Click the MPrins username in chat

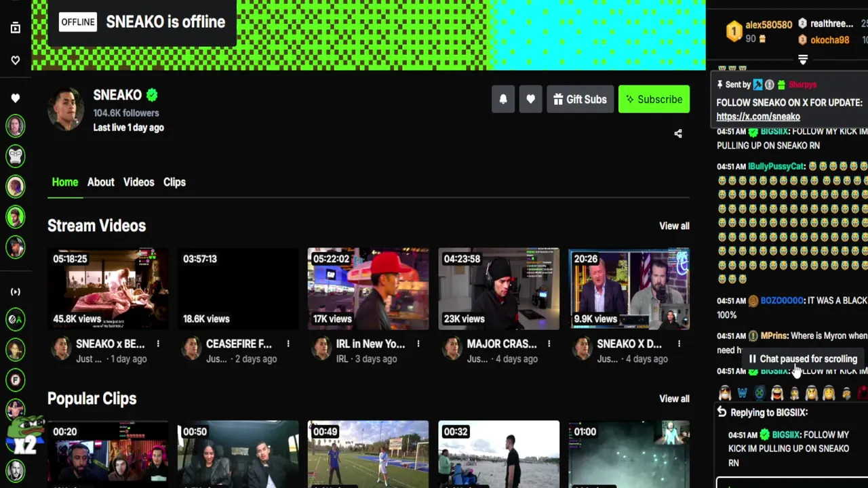click(774, 335)
